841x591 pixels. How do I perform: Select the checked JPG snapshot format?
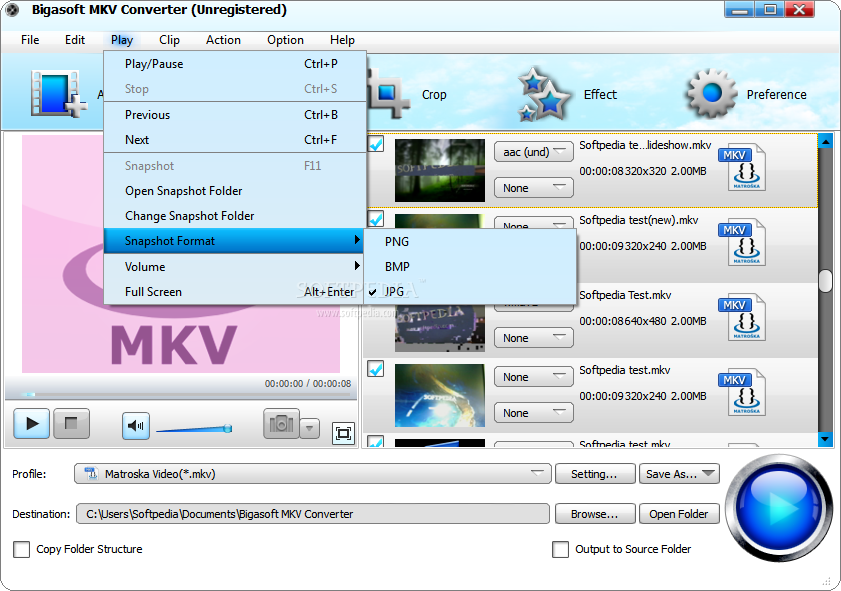(x=470, y=292)
